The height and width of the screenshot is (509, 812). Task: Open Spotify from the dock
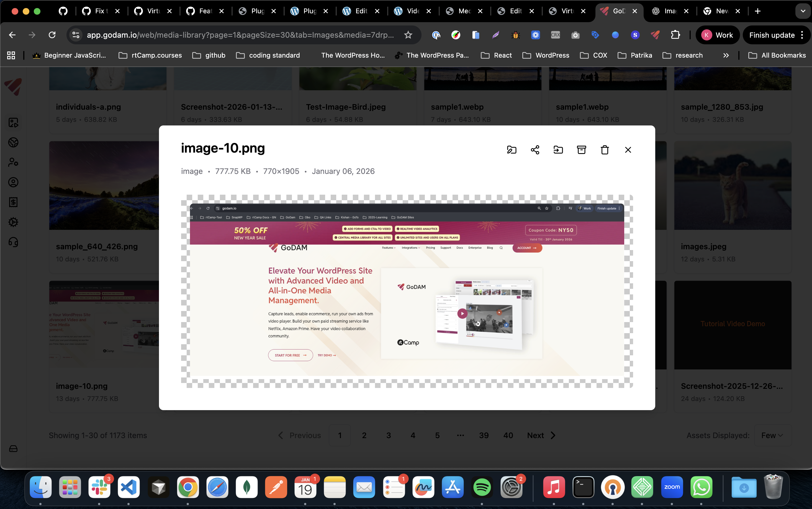482,487
